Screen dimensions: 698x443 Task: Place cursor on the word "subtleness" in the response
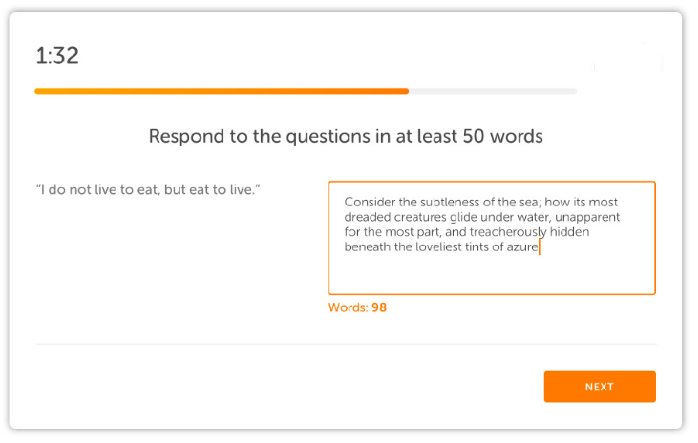pos(450,202)
